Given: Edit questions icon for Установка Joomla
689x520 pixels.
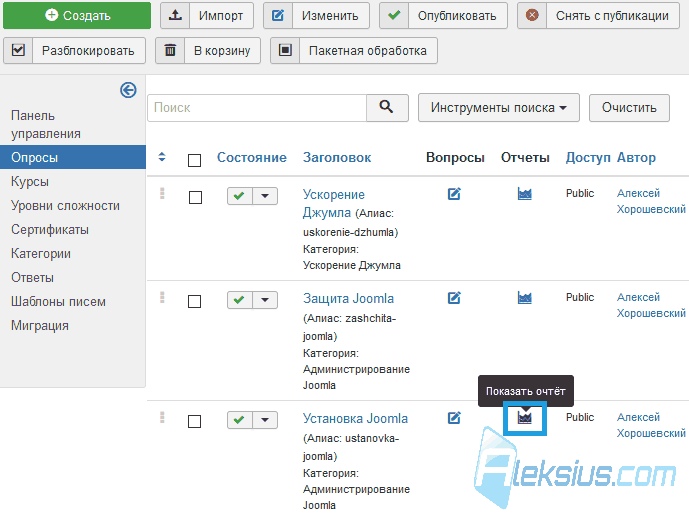Looking at the screenshot, I should (x=454, y=418).
